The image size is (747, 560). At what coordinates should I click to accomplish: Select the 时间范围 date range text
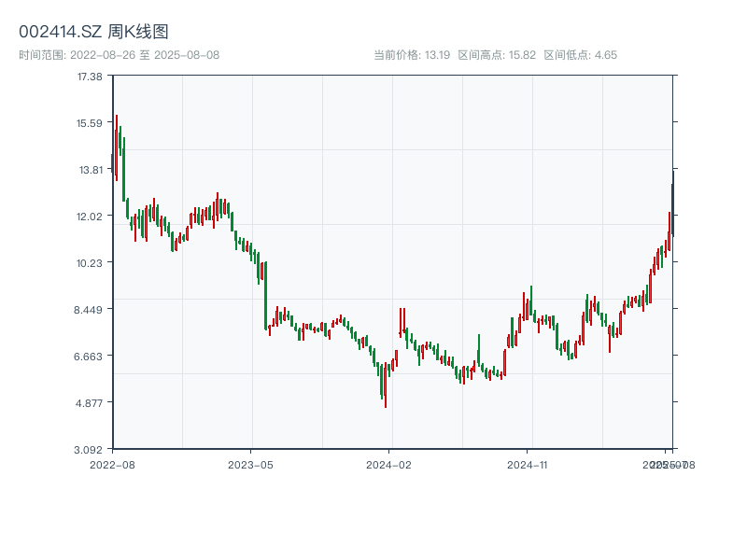pyautogui.click(x=119, y=55)
